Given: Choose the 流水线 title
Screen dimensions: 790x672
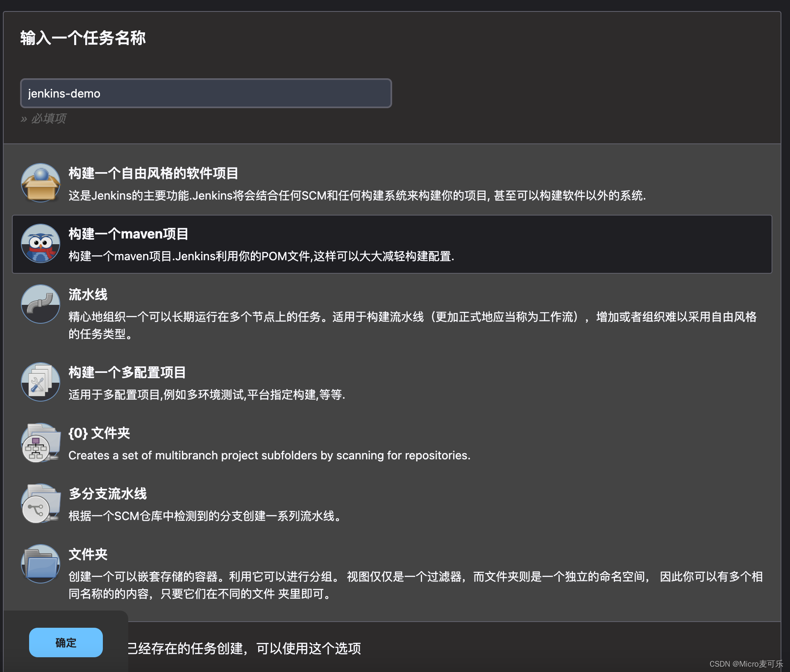Looking at the screenshot, I should 88,295.
